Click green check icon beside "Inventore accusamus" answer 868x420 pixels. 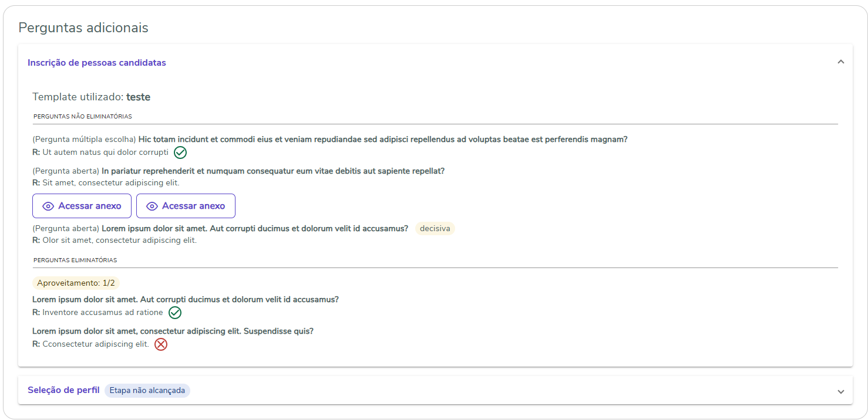pos(175,313)
